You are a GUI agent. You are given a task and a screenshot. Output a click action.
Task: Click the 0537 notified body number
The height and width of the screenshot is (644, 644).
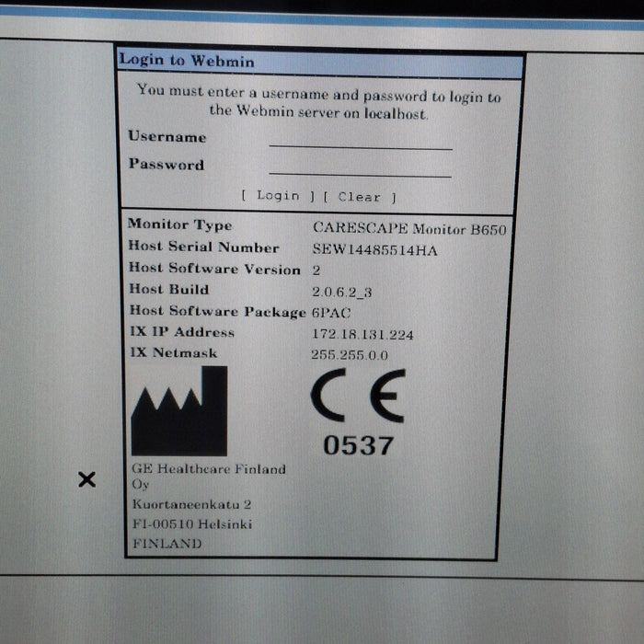(x=358, y=445)
